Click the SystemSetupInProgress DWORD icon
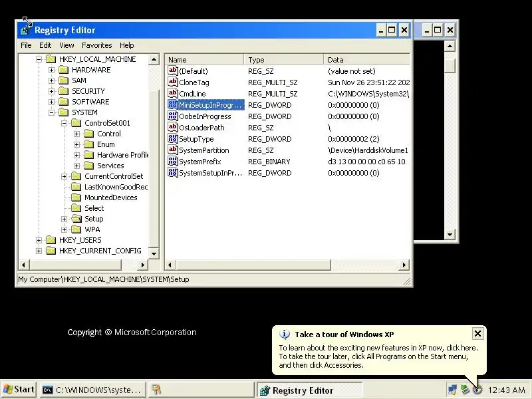 173,173
